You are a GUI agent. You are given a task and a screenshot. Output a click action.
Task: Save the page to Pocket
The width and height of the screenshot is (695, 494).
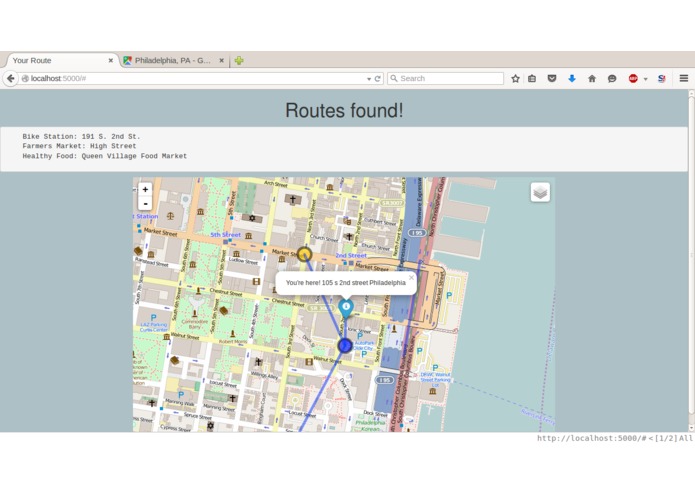click(x=552, y=78)
